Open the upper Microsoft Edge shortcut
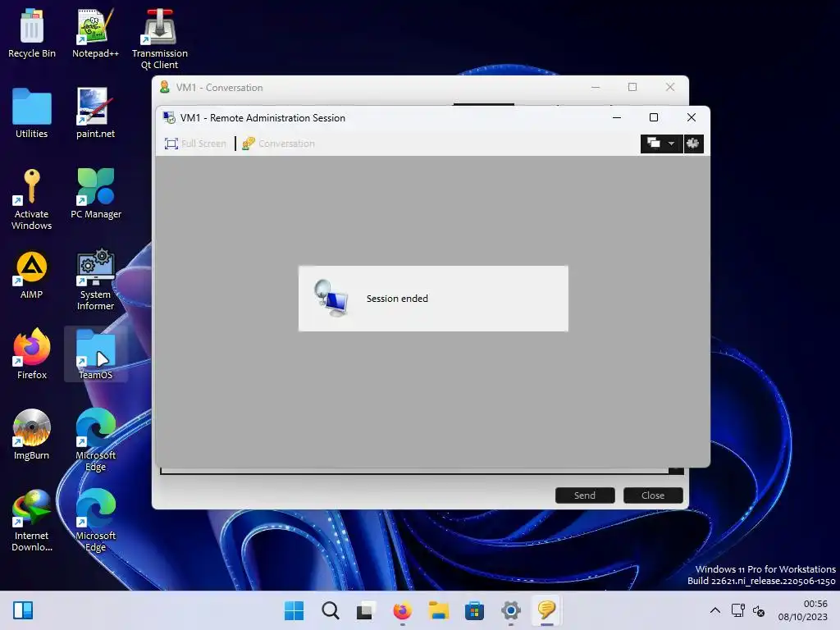 pos(95,440)
